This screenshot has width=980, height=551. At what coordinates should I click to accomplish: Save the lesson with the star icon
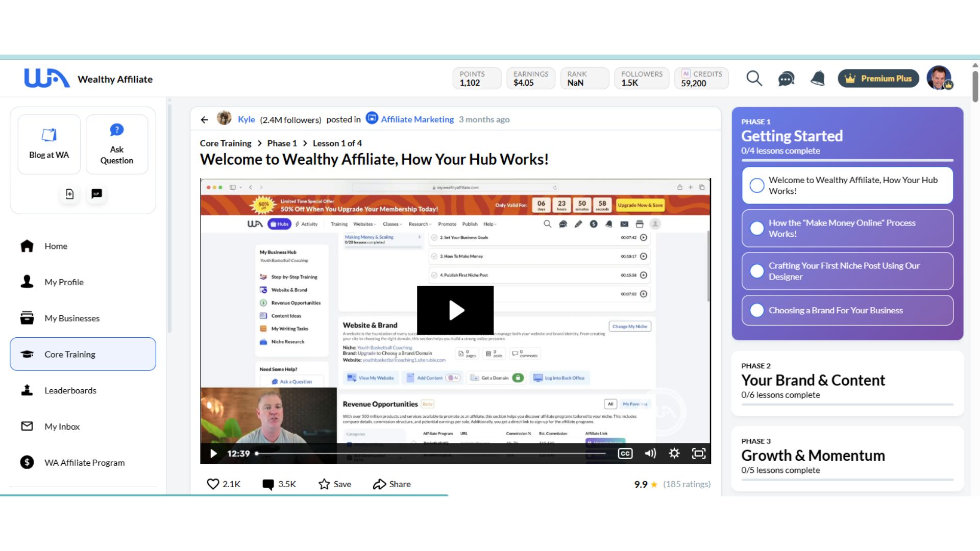[x=324, y=484]
